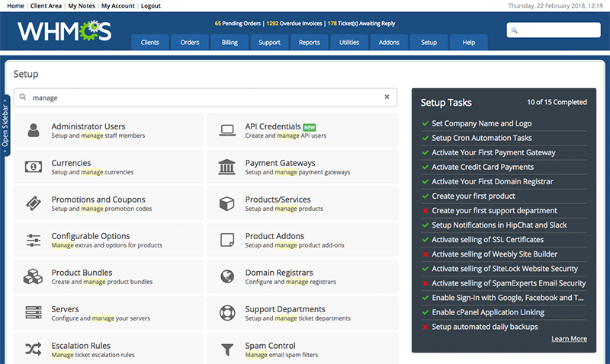The image size is (610, 364).
Task: Select Enable cPanel Application Linking task
Action: coord(488,312)
